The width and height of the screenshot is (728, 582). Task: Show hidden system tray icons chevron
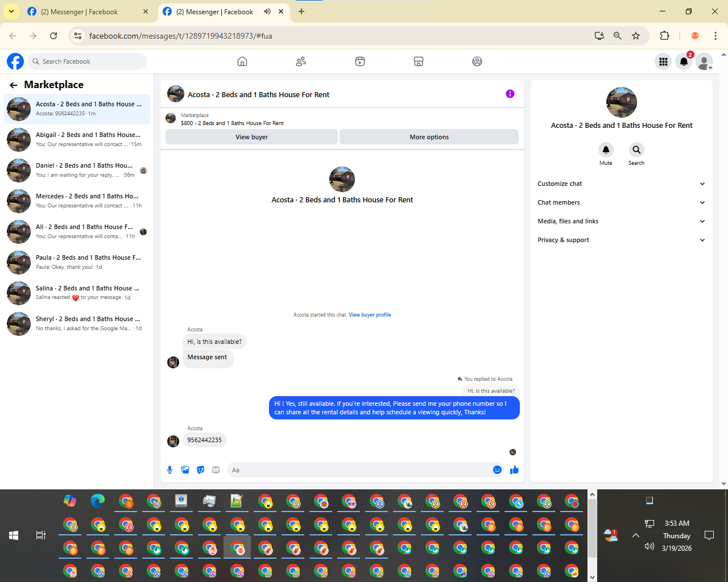click(636, 535)
